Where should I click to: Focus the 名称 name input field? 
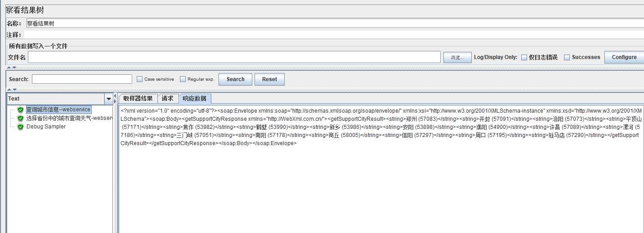(x=335, y=23)
